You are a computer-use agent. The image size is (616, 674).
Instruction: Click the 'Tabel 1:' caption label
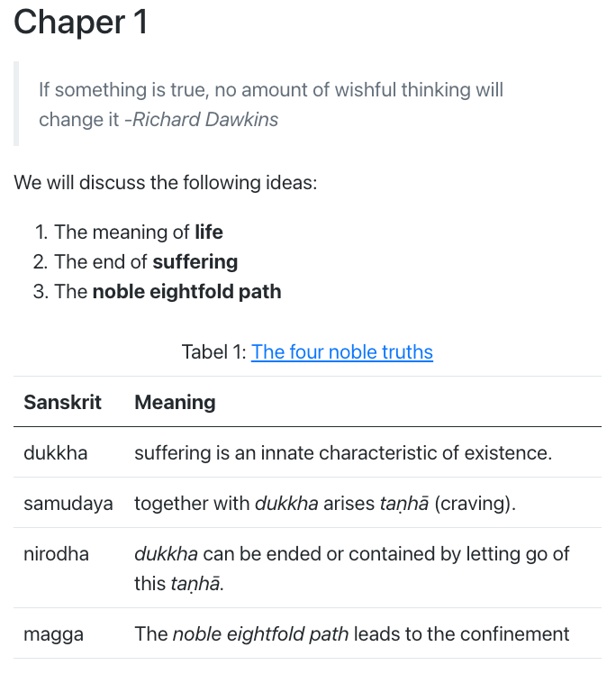pos(213,352)
